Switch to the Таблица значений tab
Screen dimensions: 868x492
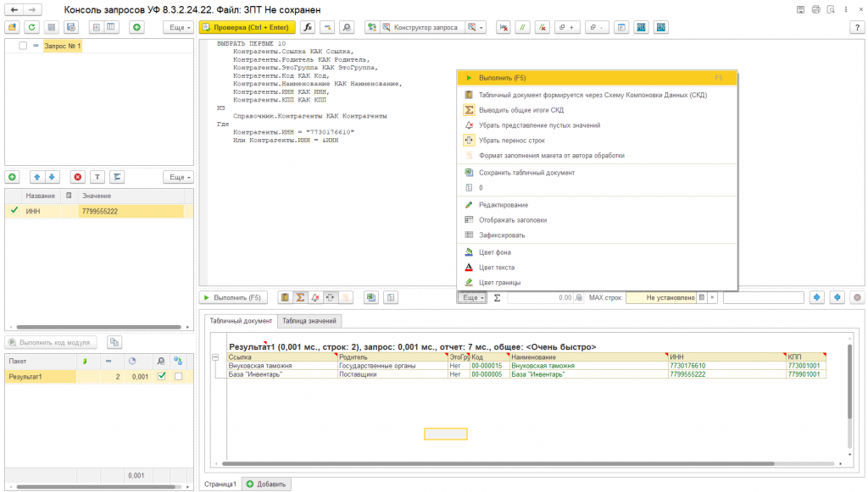[x=309, y=321]
